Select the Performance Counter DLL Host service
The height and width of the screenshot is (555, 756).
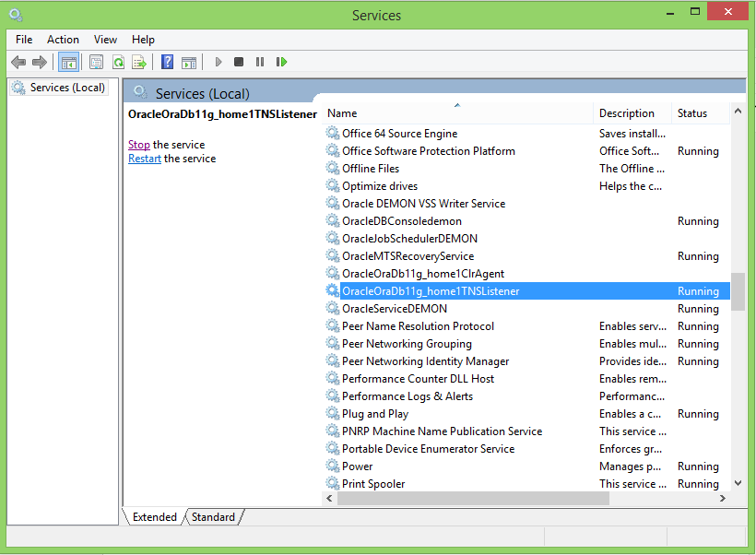pos(526,379)
